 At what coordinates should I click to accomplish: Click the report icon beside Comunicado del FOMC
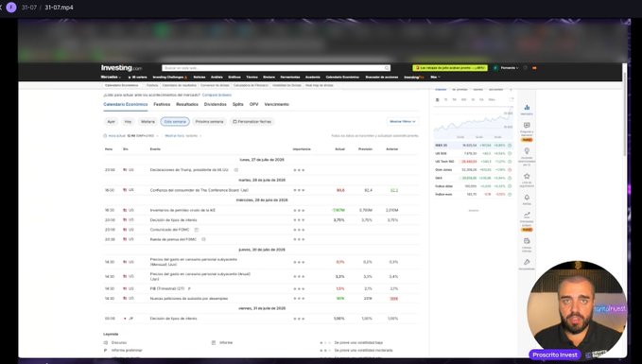click(x=197, y=230)
